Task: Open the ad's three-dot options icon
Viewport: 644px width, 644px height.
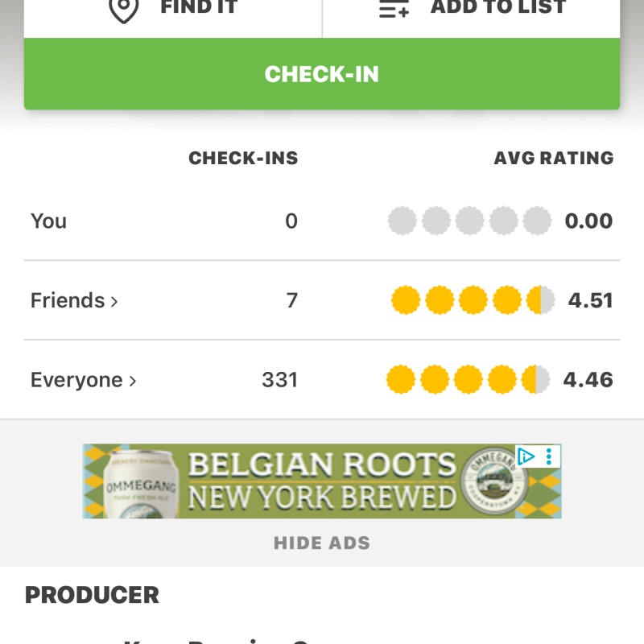Action: click(549, 456)
